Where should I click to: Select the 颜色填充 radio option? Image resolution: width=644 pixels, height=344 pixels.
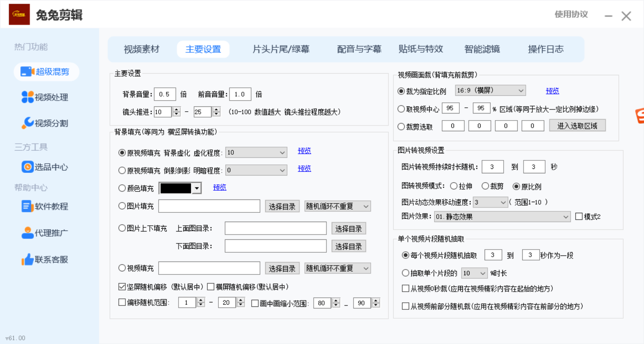coord(122,188)
